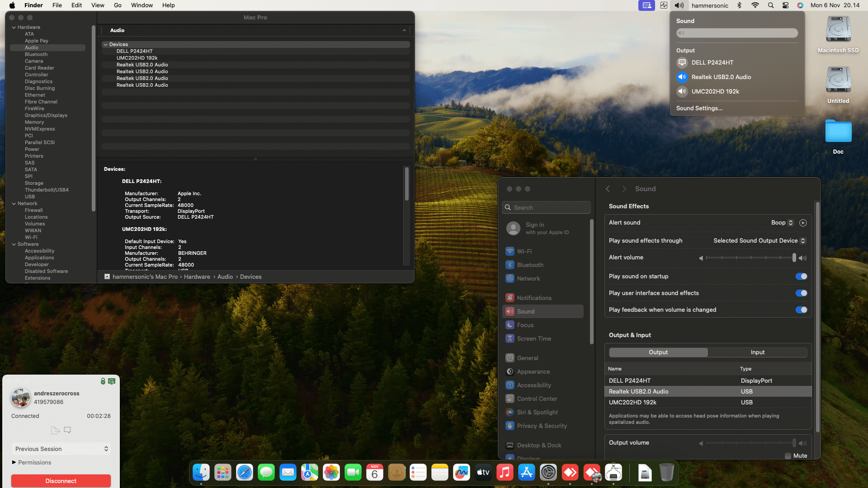The height and width of the screenshot is (488, 868).
Task: Open System Information icon in the Dock
Action: [613, 473]
